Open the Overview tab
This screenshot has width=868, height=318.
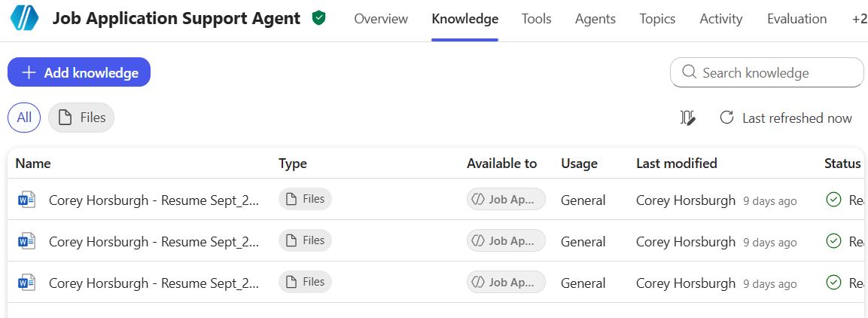point(381,19)
